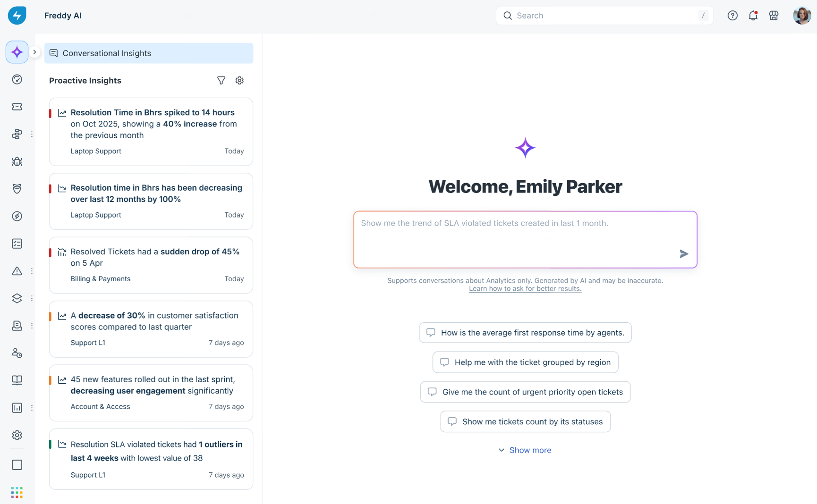The image size is (817, 504).
Task: Open the contacts people icon in sidebar
Action: tap(17, 353)
